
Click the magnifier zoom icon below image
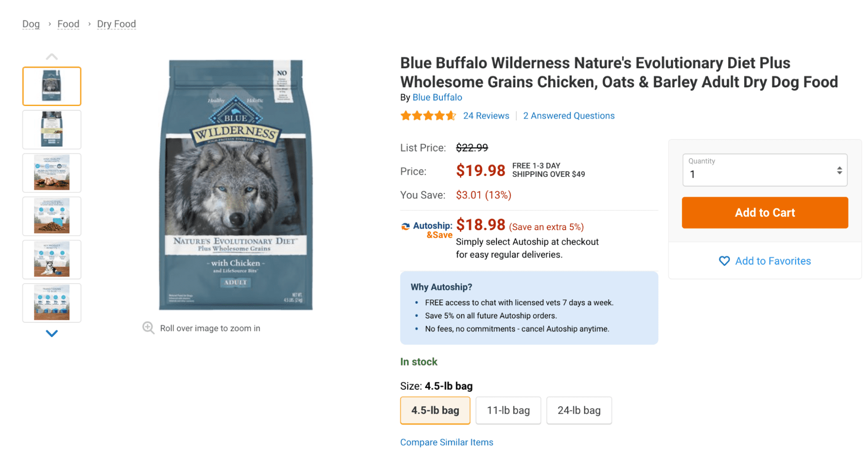pos(148,328)
